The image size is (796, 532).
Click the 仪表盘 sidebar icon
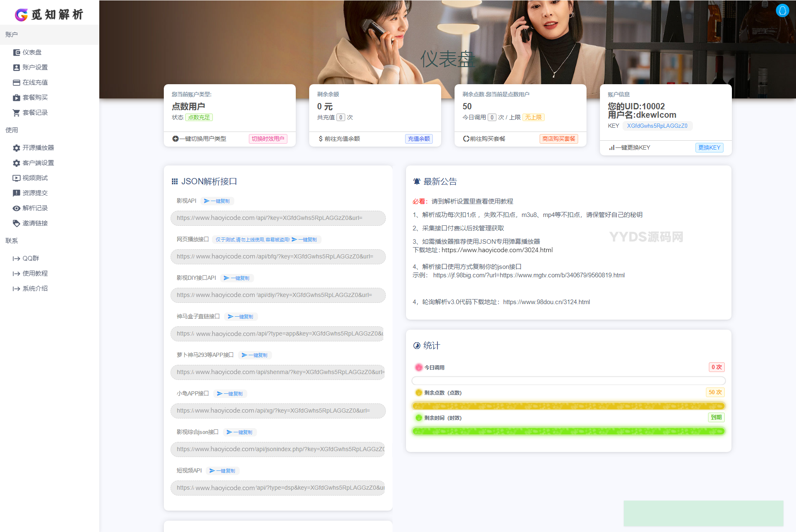tap(17, 52)
